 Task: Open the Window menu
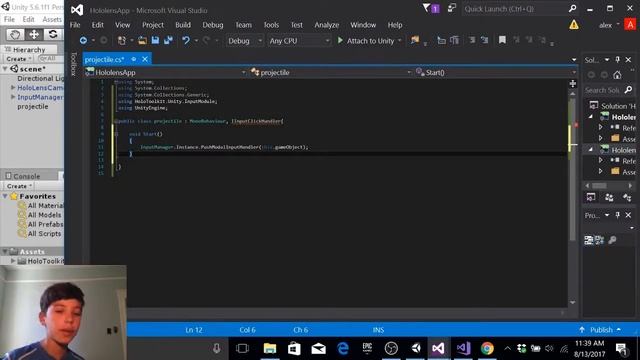(363, 25)
